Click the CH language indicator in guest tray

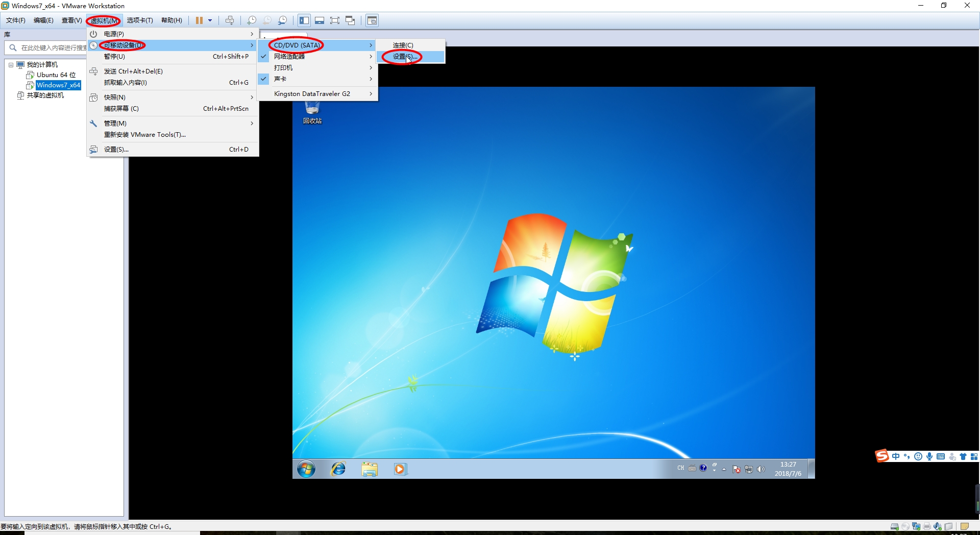(x=681, y=468)
